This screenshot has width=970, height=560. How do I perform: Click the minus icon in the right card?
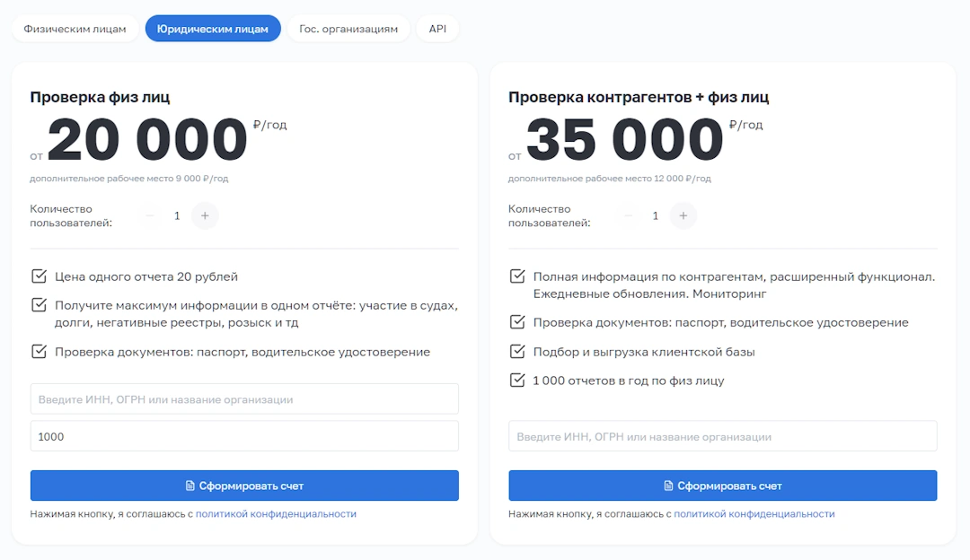pos(628,215)
